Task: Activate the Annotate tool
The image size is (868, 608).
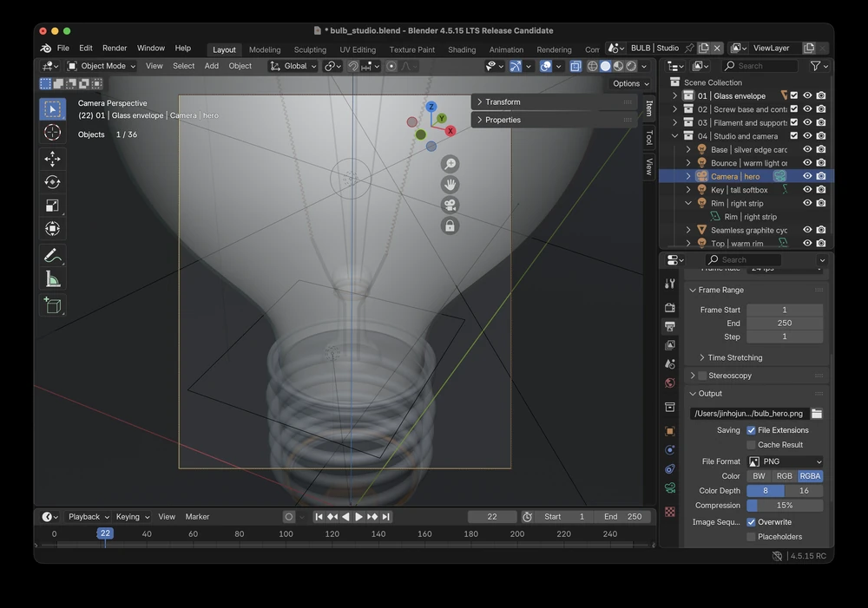Action: tap(53, 256)
